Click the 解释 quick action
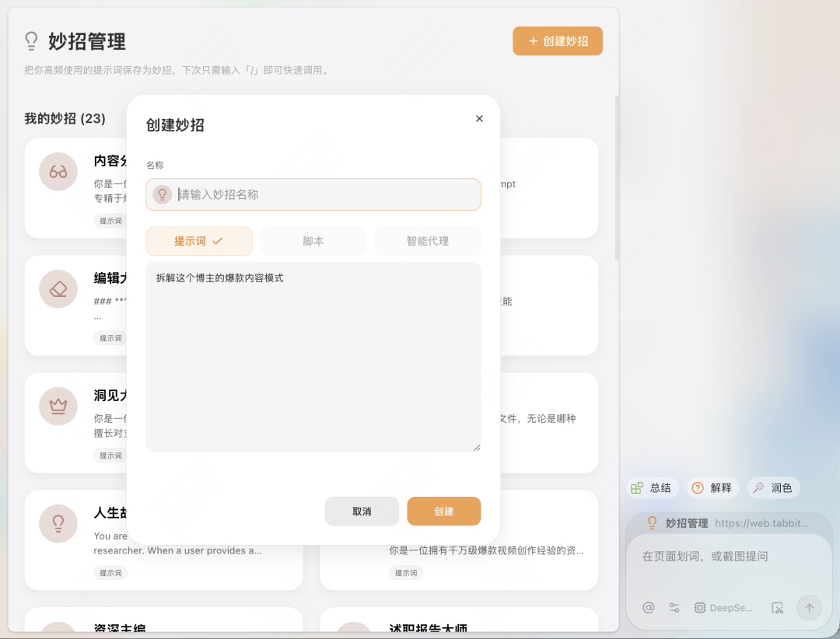 [712, 487]
